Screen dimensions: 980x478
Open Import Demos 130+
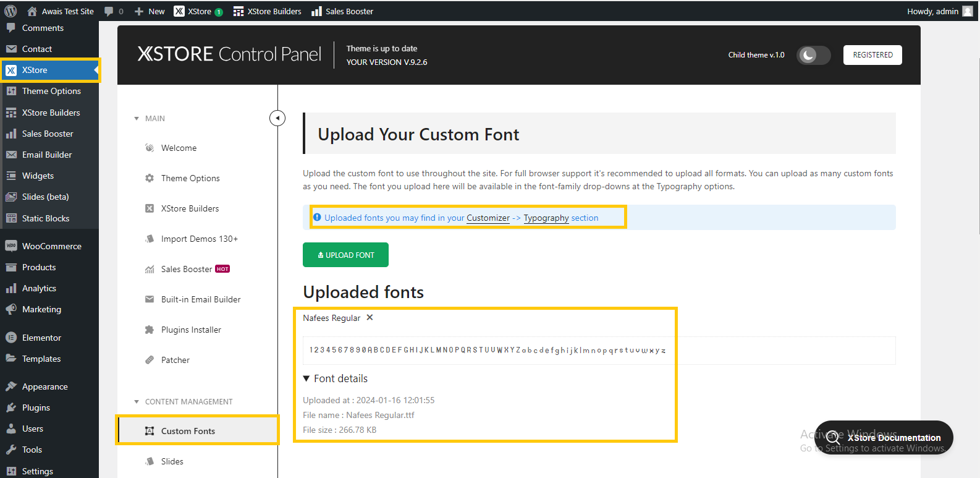tap(199, 239)
